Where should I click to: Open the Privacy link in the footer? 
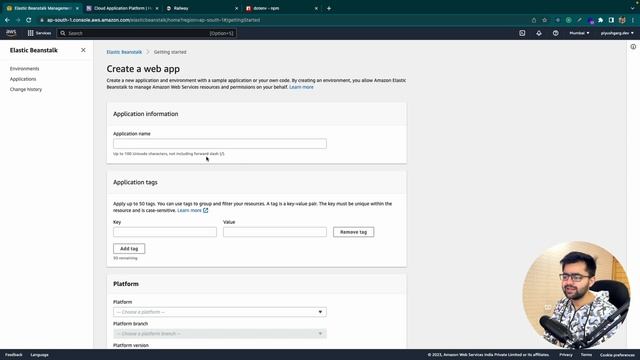point(566,355)
